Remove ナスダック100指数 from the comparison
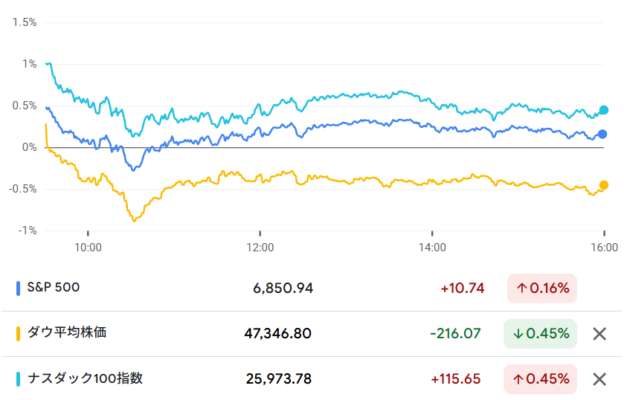Image resolution: width=624 pixels, height=400 pixels. tap(600, 379)
